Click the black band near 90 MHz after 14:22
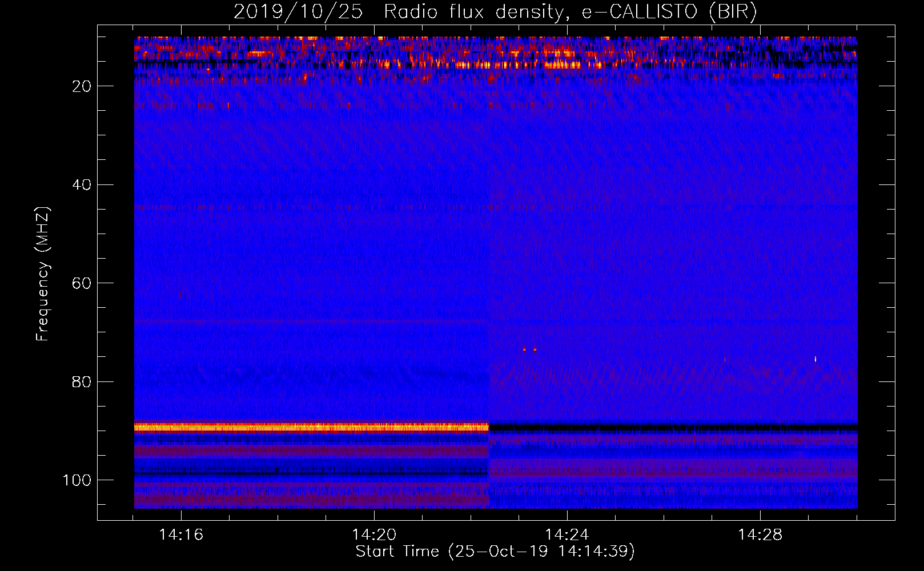The width and height of the screenshot is (924, 571). tap(673, 428)
